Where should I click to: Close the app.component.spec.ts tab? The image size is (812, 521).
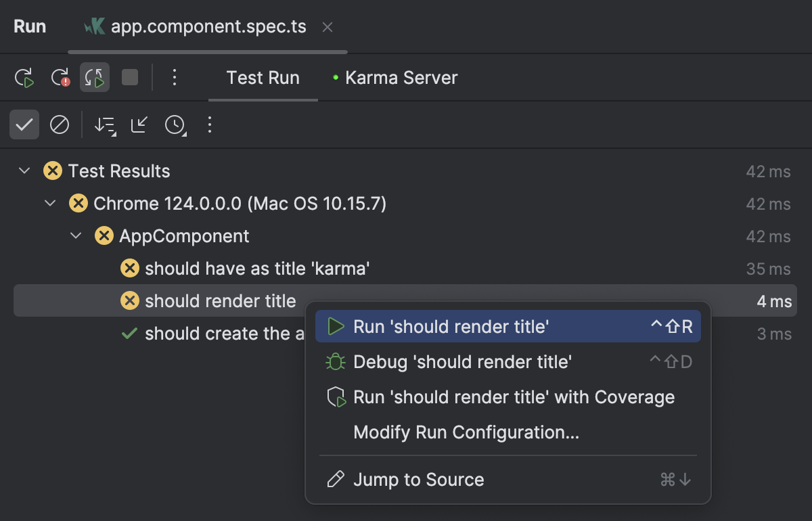pyautogui.click(x=327, y=27)
